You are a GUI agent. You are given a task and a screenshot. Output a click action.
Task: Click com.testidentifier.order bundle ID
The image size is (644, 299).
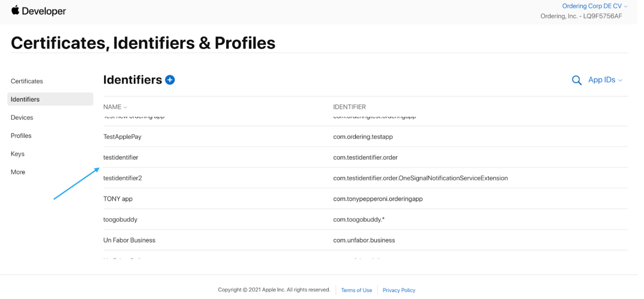point(366,157)
